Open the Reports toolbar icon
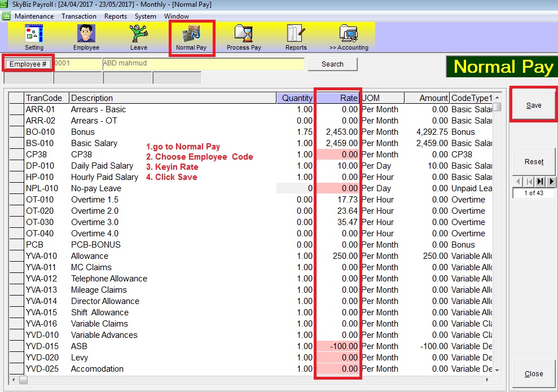 pos(296,38)
